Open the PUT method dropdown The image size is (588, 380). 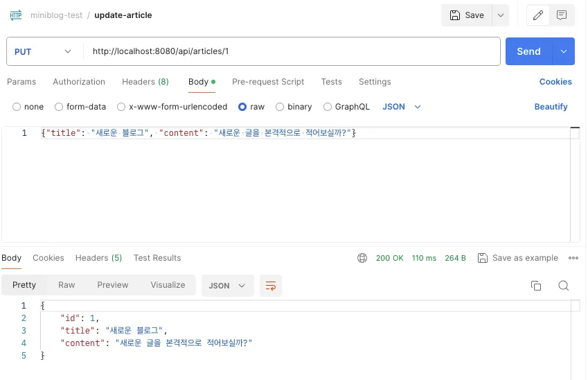pos(44,51)
